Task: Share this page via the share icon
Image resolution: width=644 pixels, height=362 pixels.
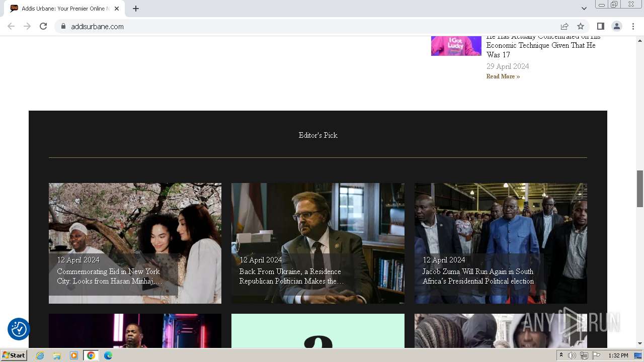Action: click(x=565, y=26)
